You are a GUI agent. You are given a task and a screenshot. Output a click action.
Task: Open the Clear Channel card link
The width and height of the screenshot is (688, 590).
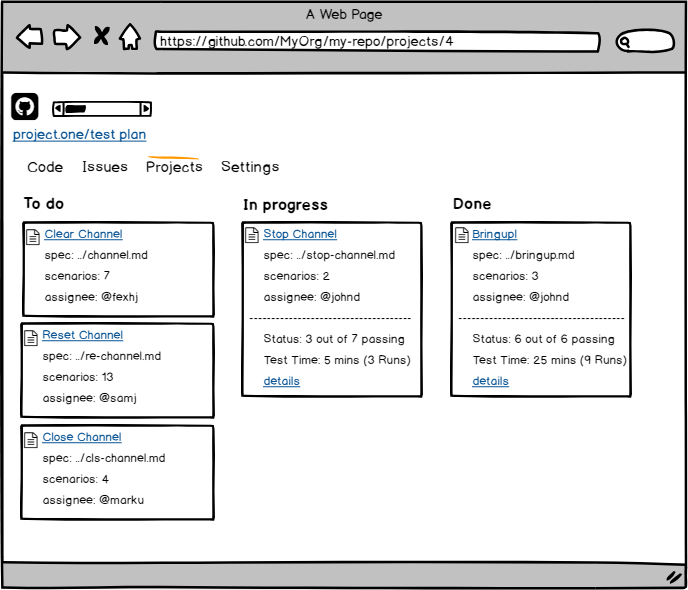[x=83, y=234]
